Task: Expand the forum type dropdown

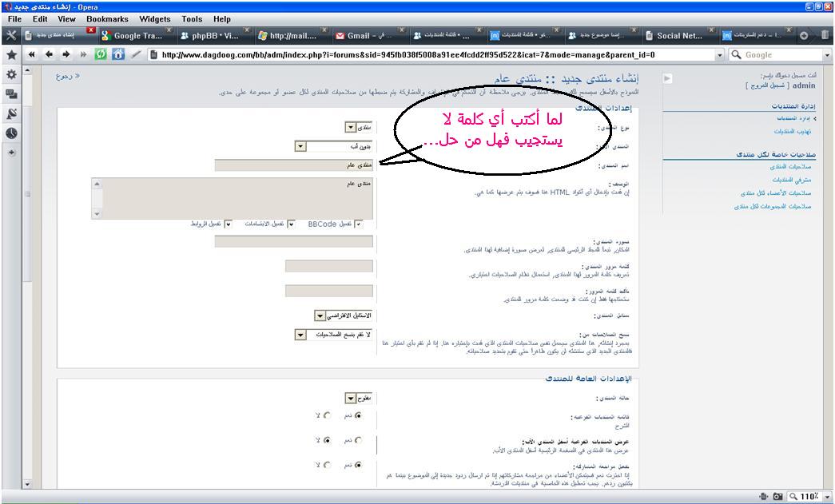Action: [351, 128]
